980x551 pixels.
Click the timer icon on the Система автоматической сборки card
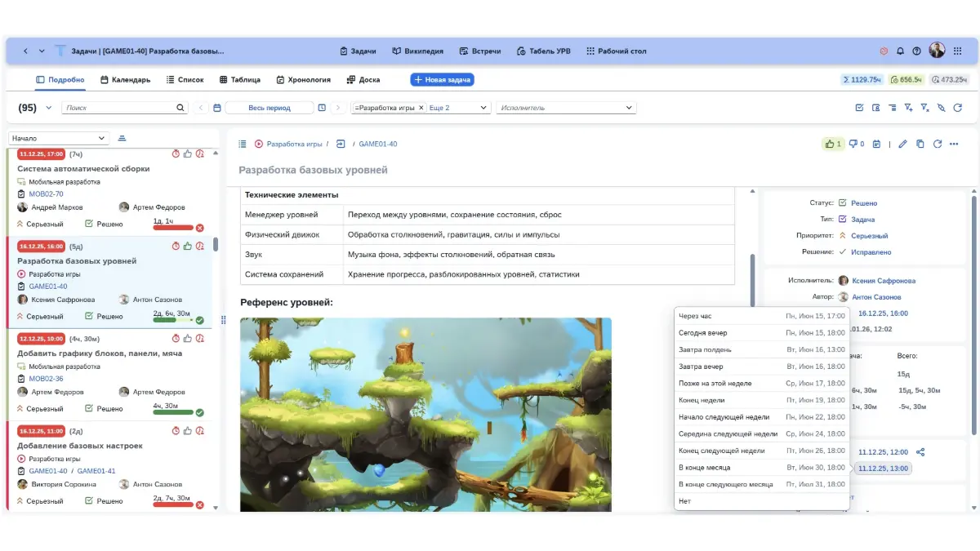[176, 153]
